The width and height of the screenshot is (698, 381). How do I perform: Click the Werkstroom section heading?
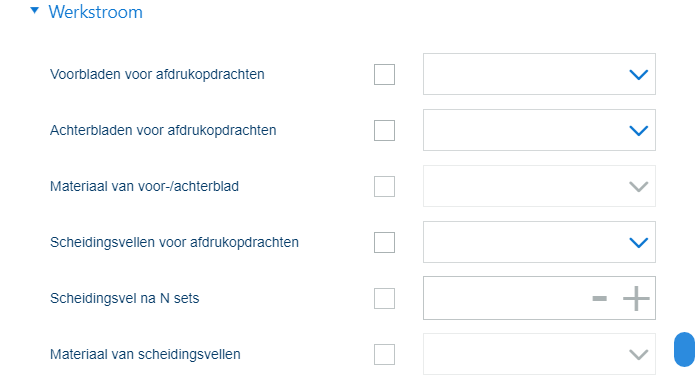95,12
